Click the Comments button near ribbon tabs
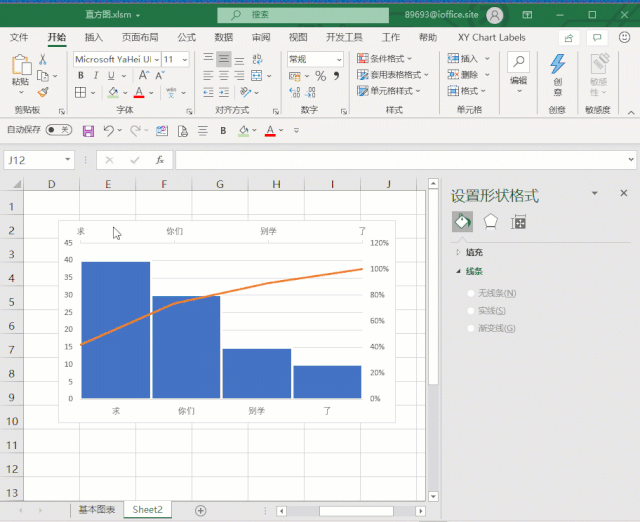 [x=597, y=38]
